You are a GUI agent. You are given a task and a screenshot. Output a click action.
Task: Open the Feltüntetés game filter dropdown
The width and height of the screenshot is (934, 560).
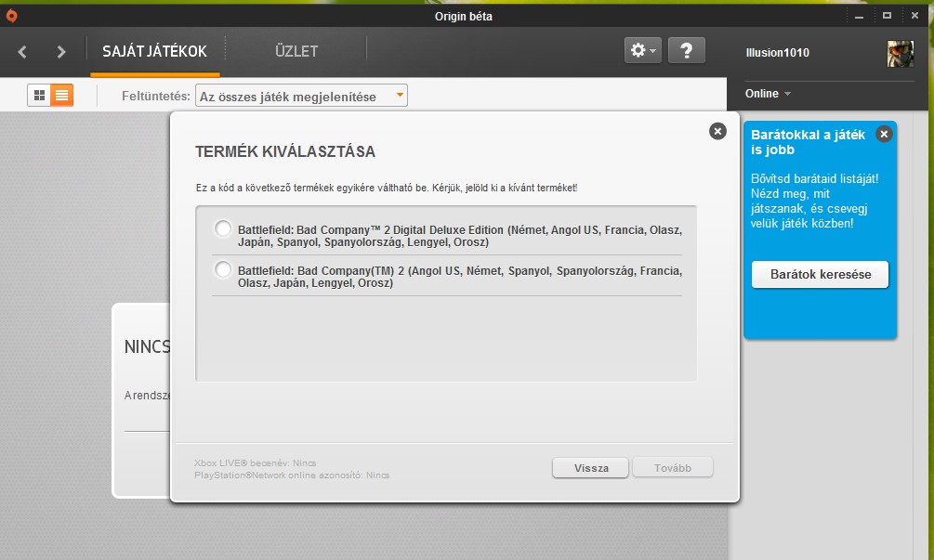click(x=301, y=96)
